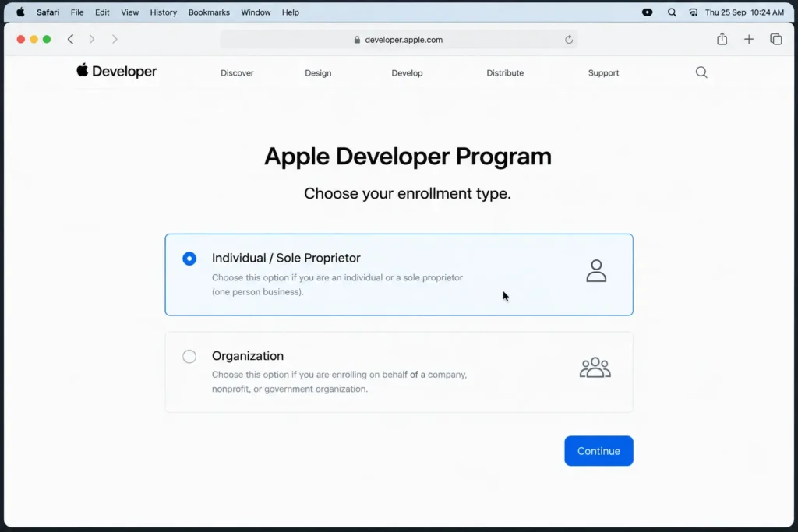The image size is (798, 532).
Task: Open the Edit menu
Action: pyautogui.click(x=102, y=12)
